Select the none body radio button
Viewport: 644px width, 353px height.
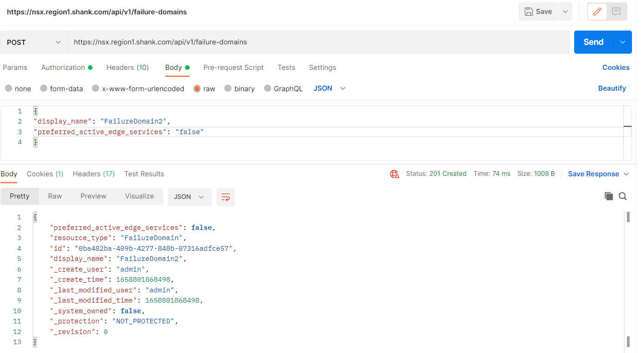8,88
